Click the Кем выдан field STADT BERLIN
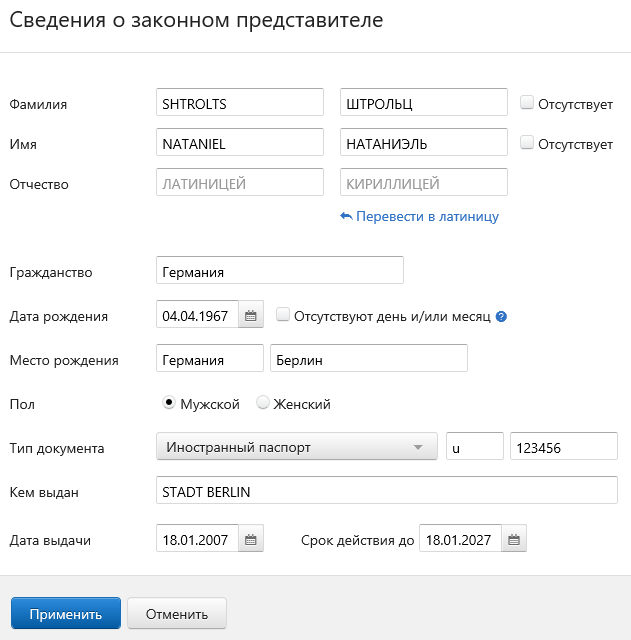The width and height of the screenshot is (631, 640). coord(387,490)
